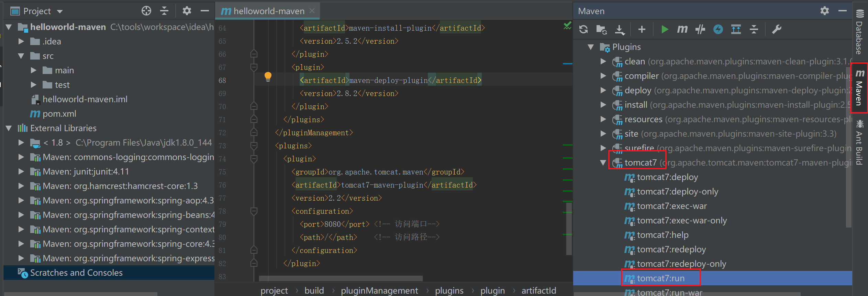This screenshot has width=868, height=296.
Task: Click the editor horizontal scrollbar
Action: tap(341, 278)
